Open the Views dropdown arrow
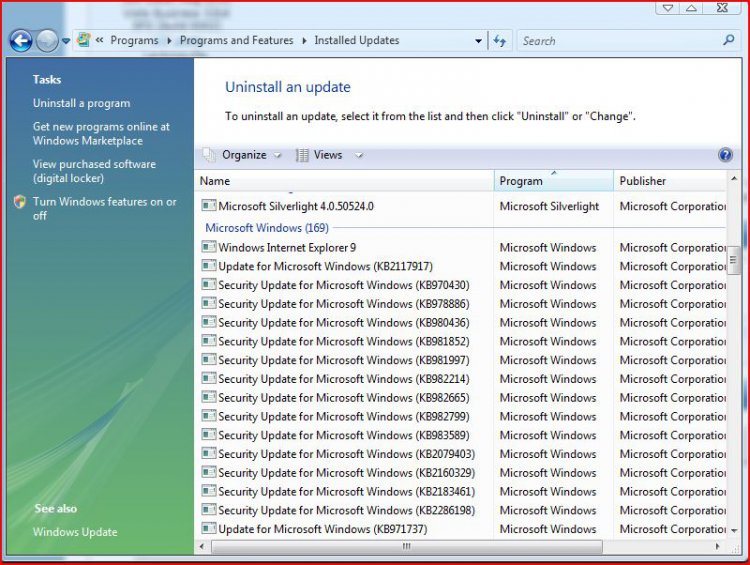The image size is (750, 565). [x=359, y=155]
